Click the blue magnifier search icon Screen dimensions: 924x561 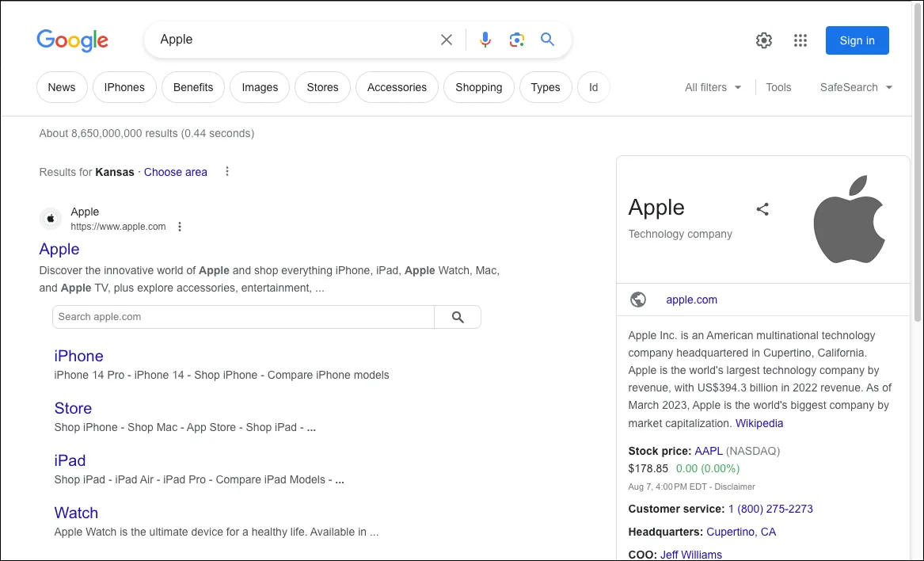tap(547, 40)
